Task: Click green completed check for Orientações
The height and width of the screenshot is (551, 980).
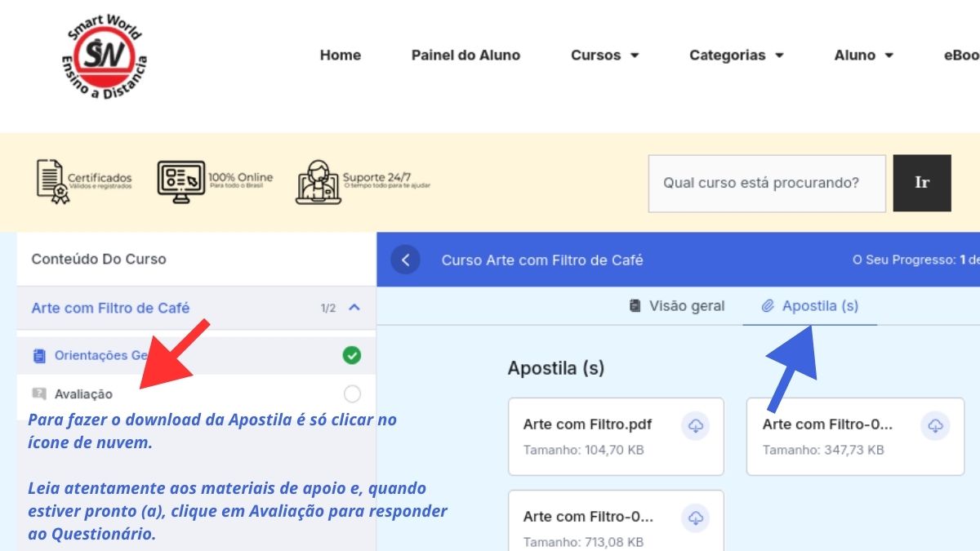Action: coord(352,355)
